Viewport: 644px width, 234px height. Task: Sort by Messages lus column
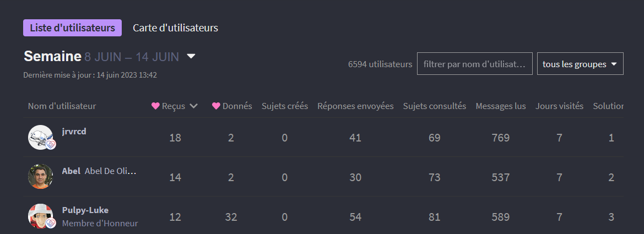(x=501, y=106)
